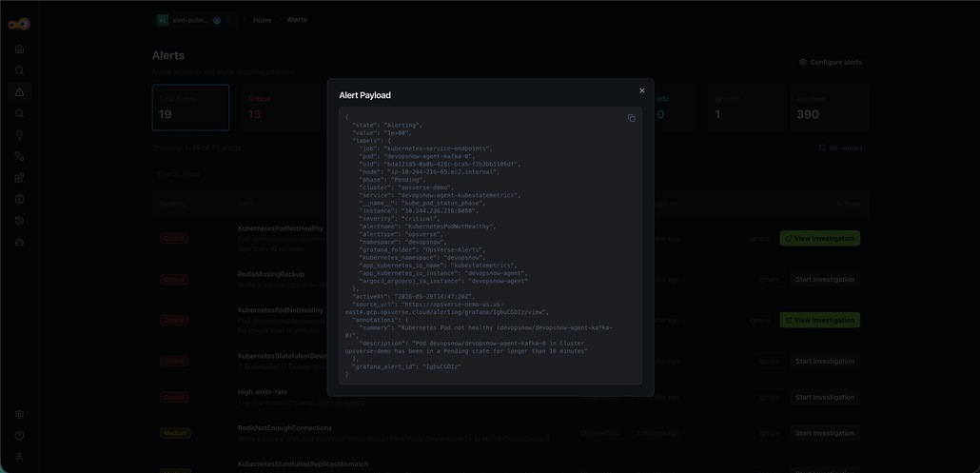Click Re-import alerts
Image resolution: width=980 pixels, height=473 pixels.
[840, 148]
